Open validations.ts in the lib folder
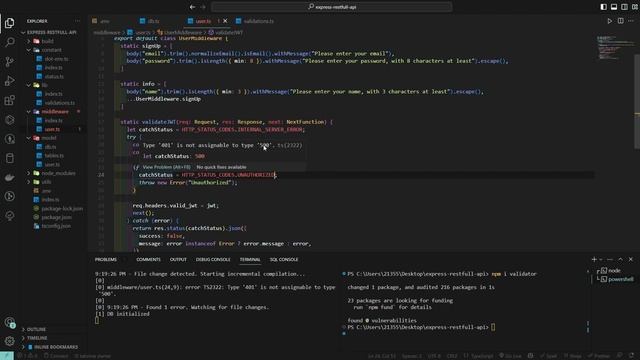This screenshot has height=360, width=640. click(60, 103)
